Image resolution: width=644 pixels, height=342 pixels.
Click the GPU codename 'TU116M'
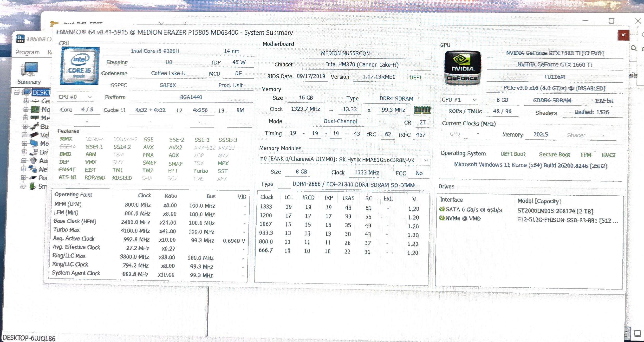coord(554,77)
